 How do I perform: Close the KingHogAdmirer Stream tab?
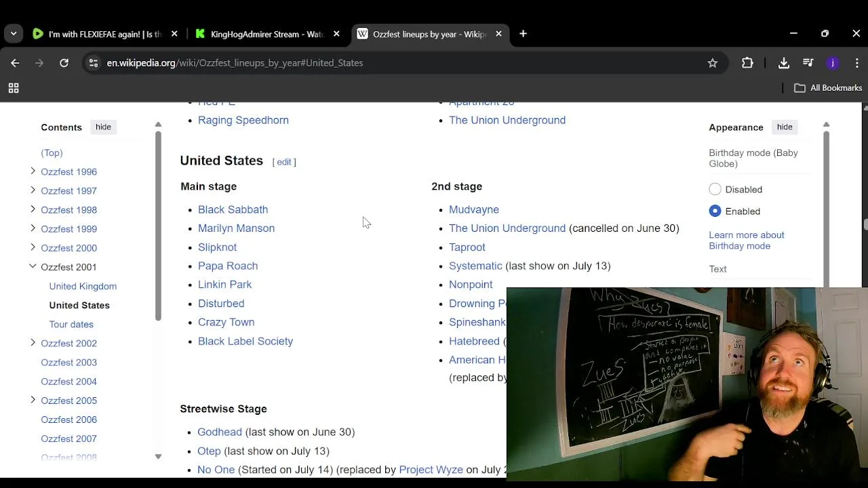(336, 34)
